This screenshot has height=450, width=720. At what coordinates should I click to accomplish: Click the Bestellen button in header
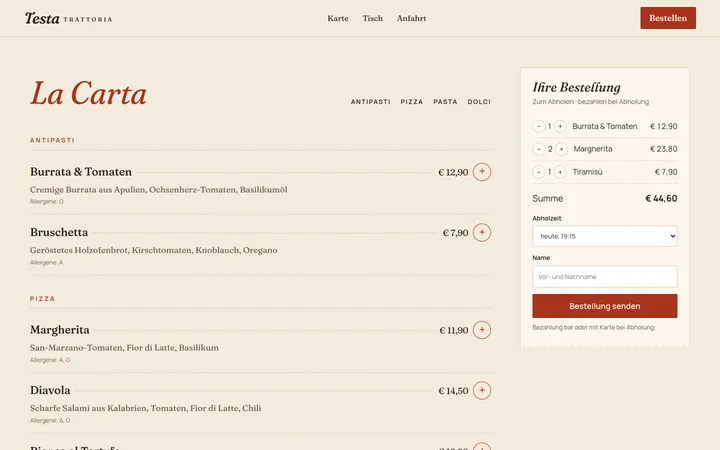[668, 18]
